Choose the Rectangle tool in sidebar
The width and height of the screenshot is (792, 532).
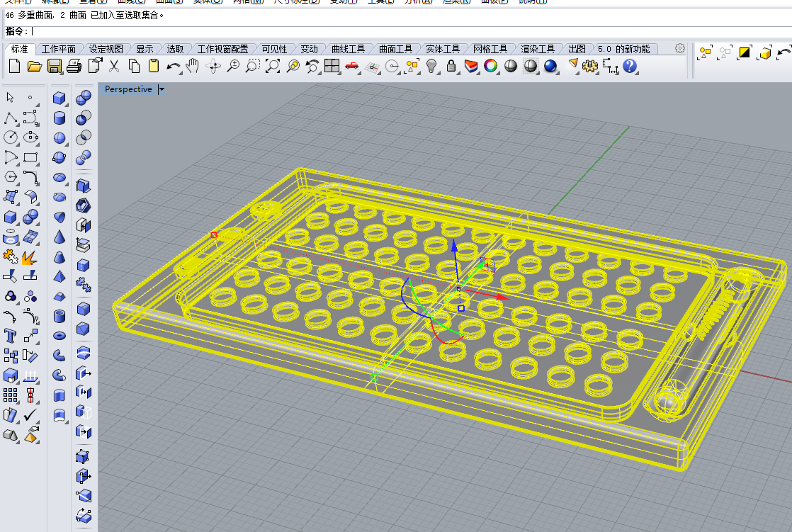30,157
